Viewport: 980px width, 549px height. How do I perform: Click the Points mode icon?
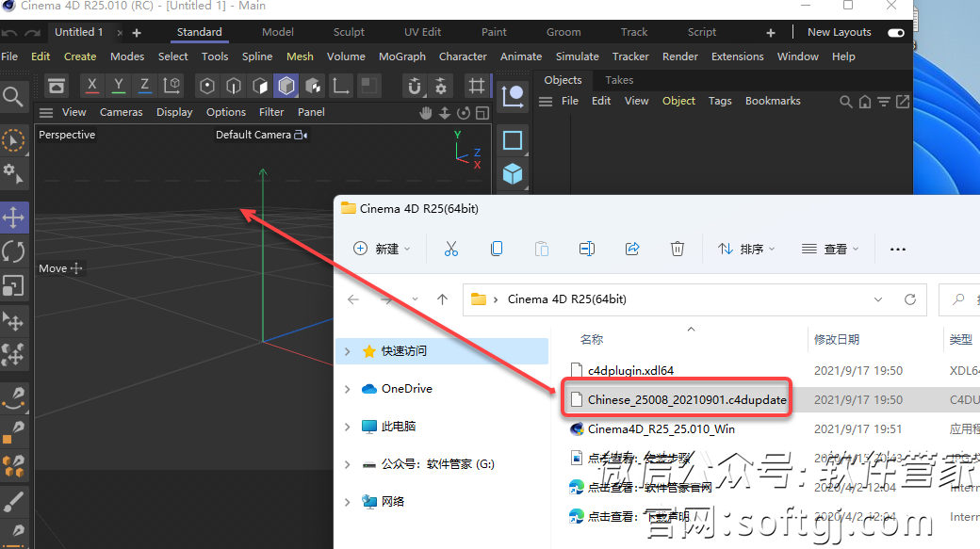(x=207, y=87)
